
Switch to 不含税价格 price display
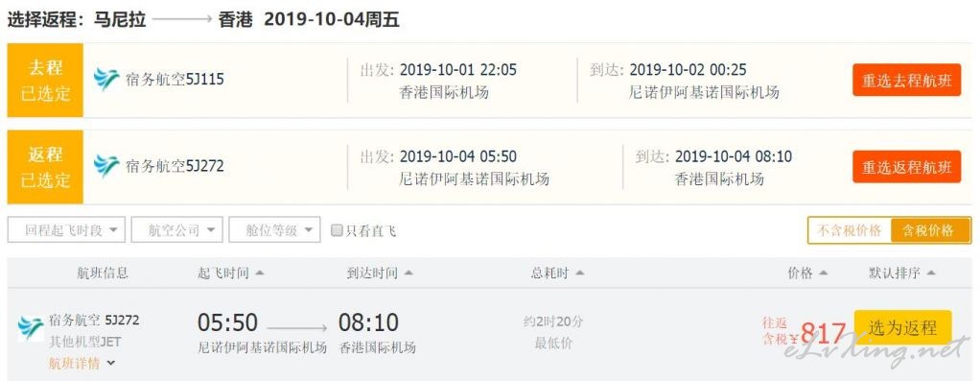pyautogui.click(x=850, y=230)
